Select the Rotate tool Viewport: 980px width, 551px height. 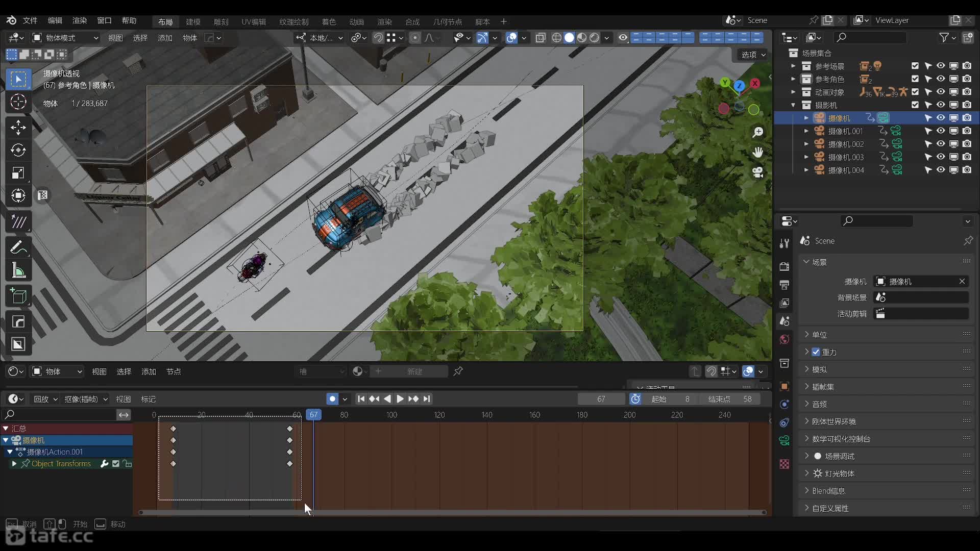coord(18,150)
